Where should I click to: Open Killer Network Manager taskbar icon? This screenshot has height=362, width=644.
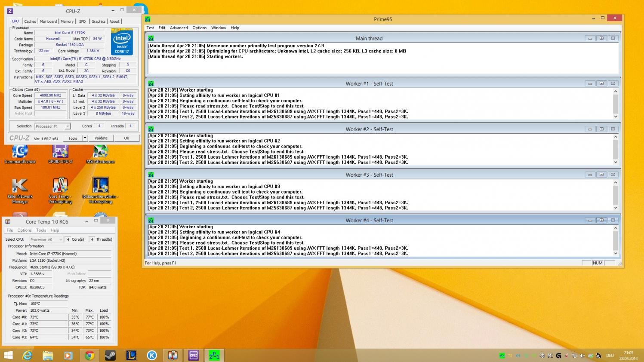(152, 355)
